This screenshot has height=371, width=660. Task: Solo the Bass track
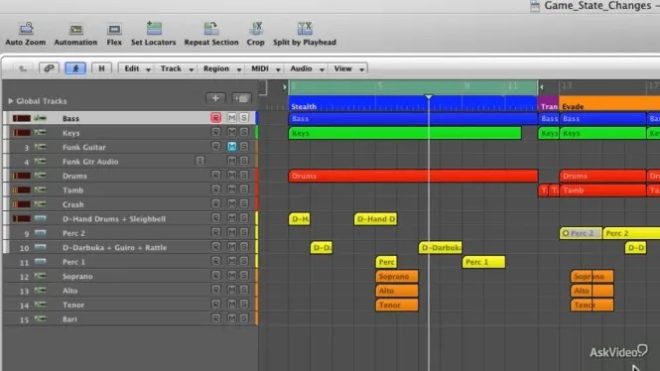click(244, 118)
